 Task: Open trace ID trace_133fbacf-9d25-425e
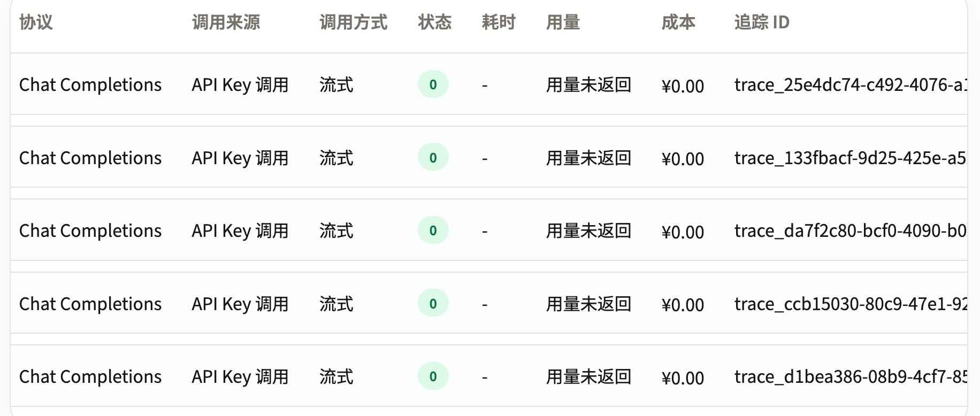point(851,158)
